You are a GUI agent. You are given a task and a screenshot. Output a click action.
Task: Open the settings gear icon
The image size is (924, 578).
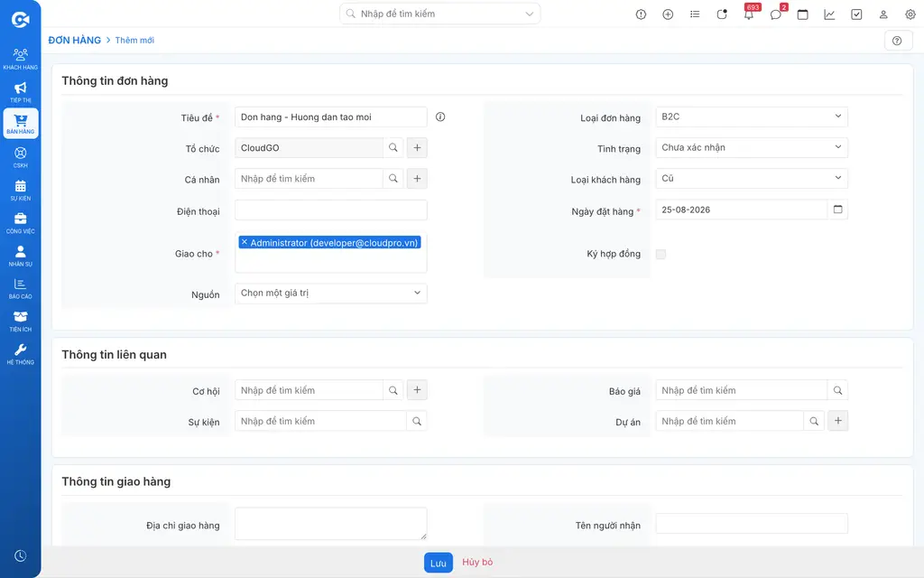(x=910, y=14)
